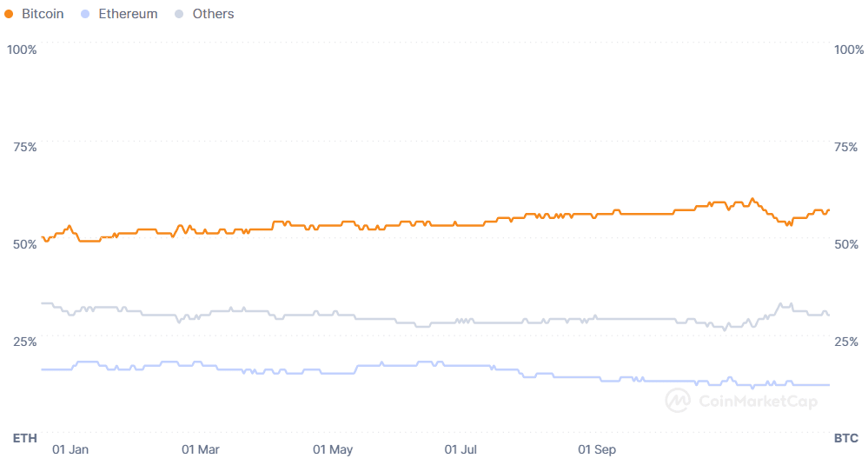Toggle the Others legend series
The height and width of the screenshot is (465, 868).
213,14
